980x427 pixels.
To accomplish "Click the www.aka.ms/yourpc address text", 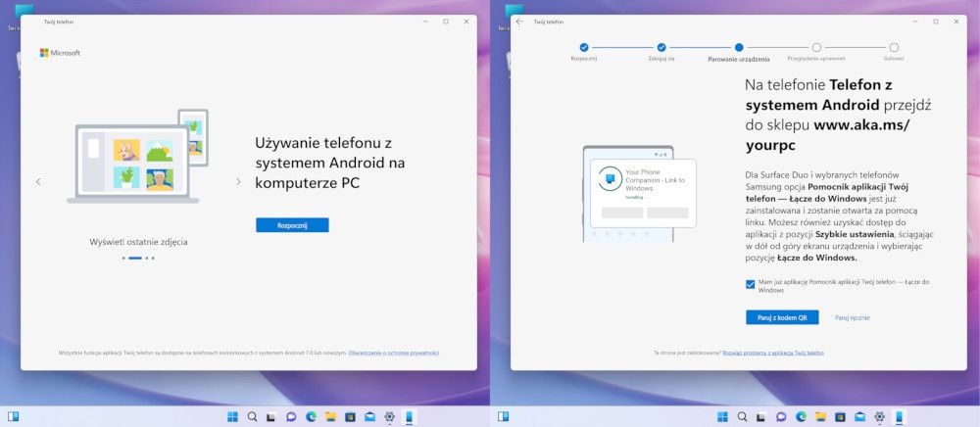I will pos(828,135).
